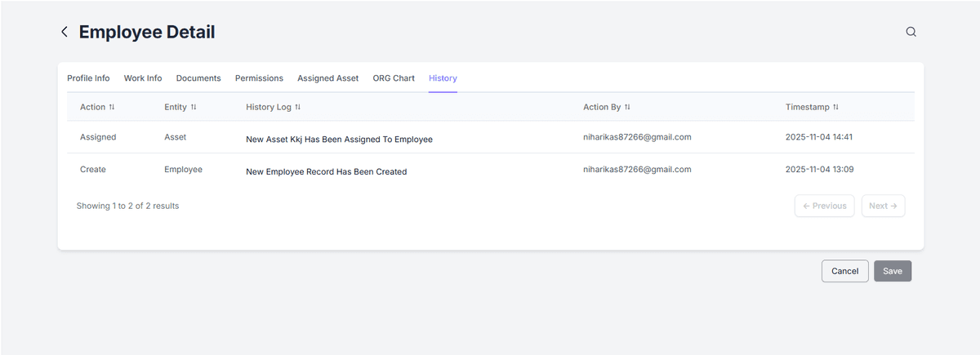Viewport: 980px width, 355px height.
Task: Select the asset assigned history log row
Action: [339, 139]
